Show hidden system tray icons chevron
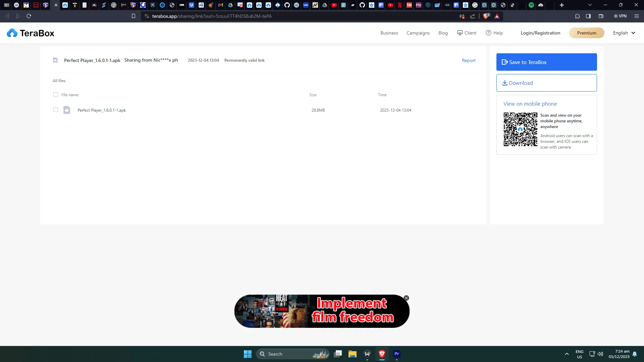 tap(567, 354)
